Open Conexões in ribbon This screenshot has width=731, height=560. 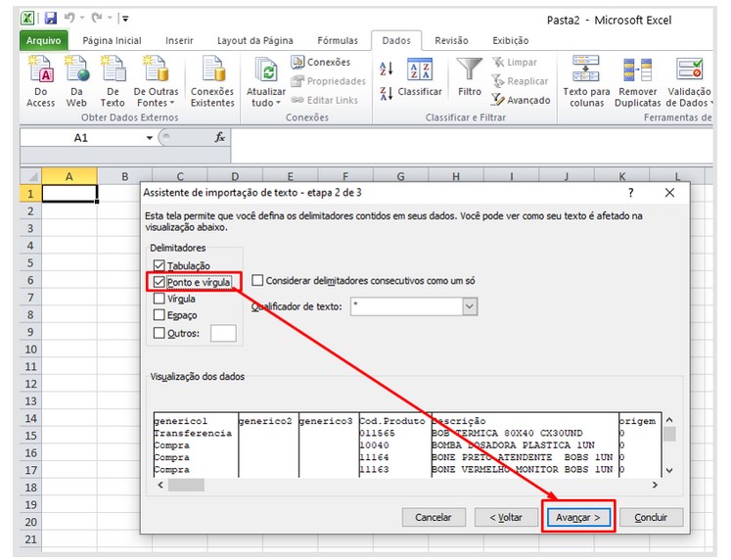[321, 62]
